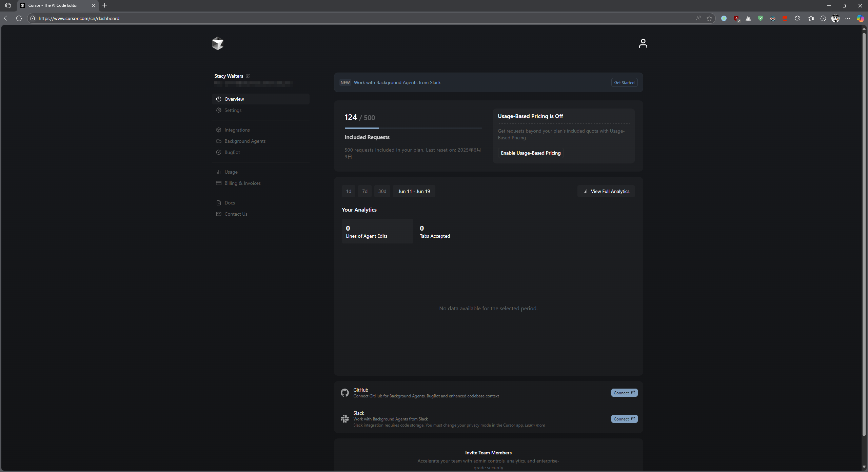Click the uBlock Origin extension icon
This screenshot has height=472, width=868.
point(736,19)
